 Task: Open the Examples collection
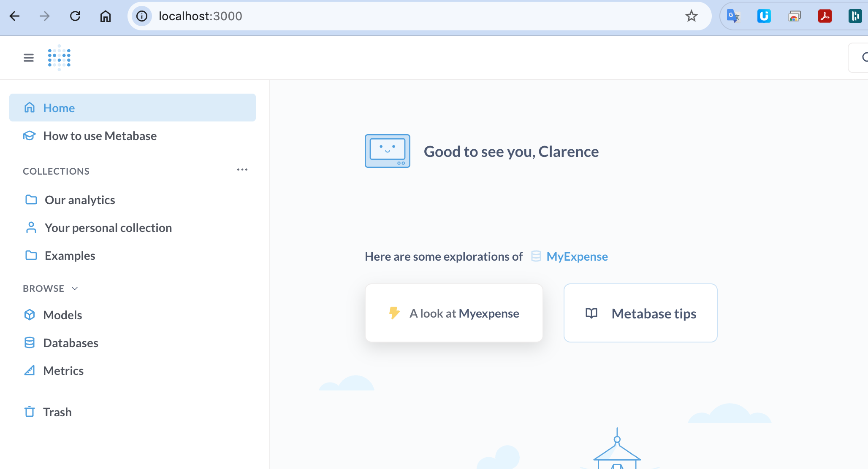(133, 256)
